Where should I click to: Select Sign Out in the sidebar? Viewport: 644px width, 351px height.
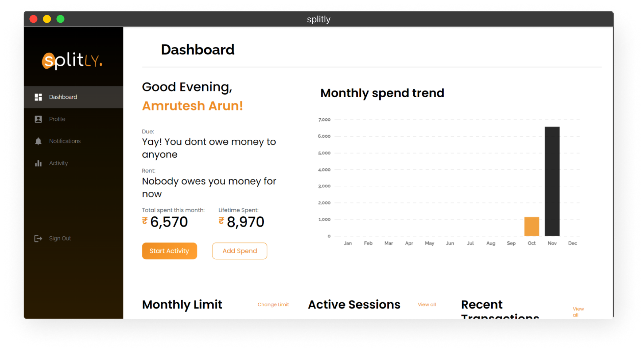coord(74,238)
